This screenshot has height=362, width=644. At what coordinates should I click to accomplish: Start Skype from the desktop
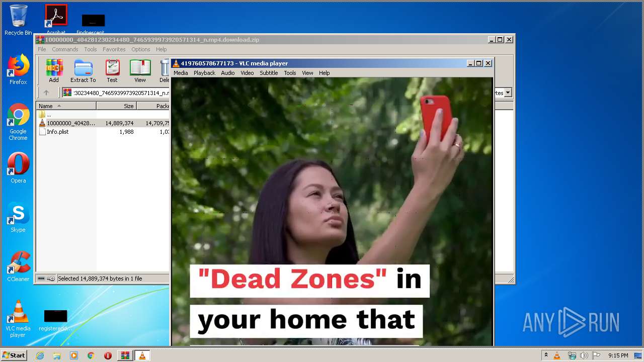pyautogui.click(x=18, y=218)
